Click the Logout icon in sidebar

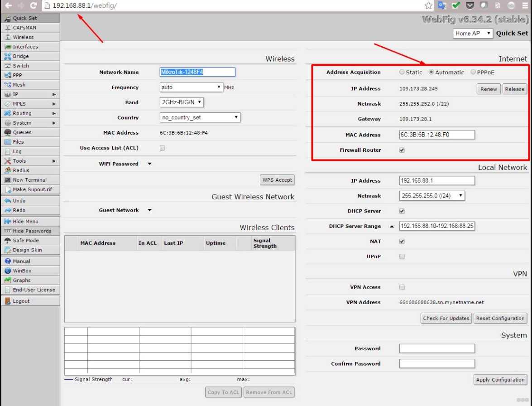[8, 301]
